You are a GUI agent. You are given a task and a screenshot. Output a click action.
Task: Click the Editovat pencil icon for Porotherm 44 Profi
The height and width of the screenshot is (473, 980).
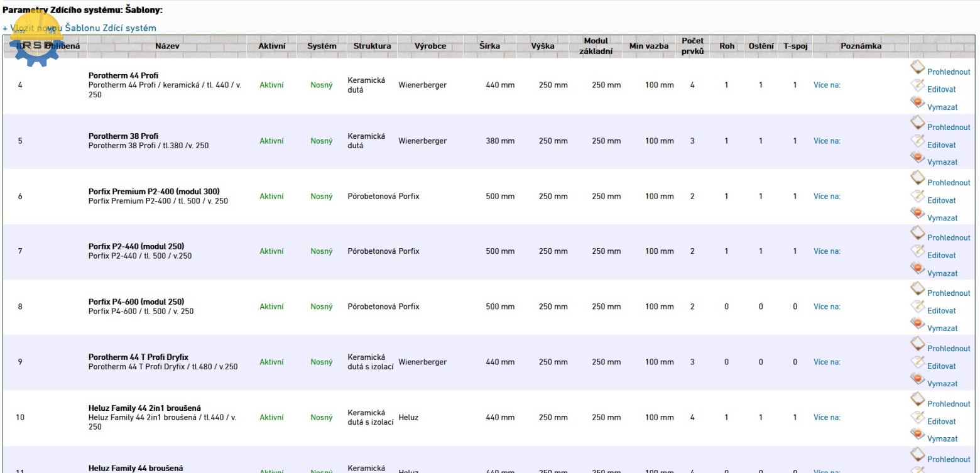(917, 85)
